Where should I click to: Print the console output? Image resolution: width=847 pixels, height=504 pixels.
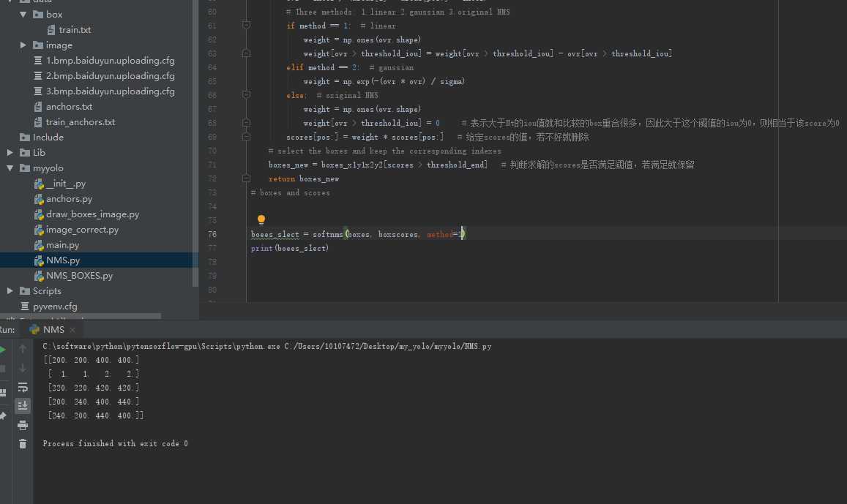(23, 425)
